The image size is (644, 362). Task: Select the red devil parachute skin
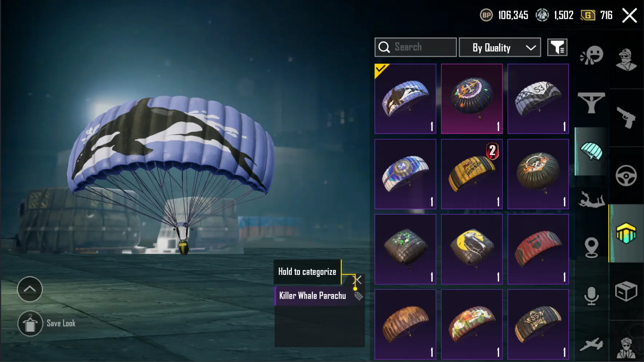click(538, 249)
